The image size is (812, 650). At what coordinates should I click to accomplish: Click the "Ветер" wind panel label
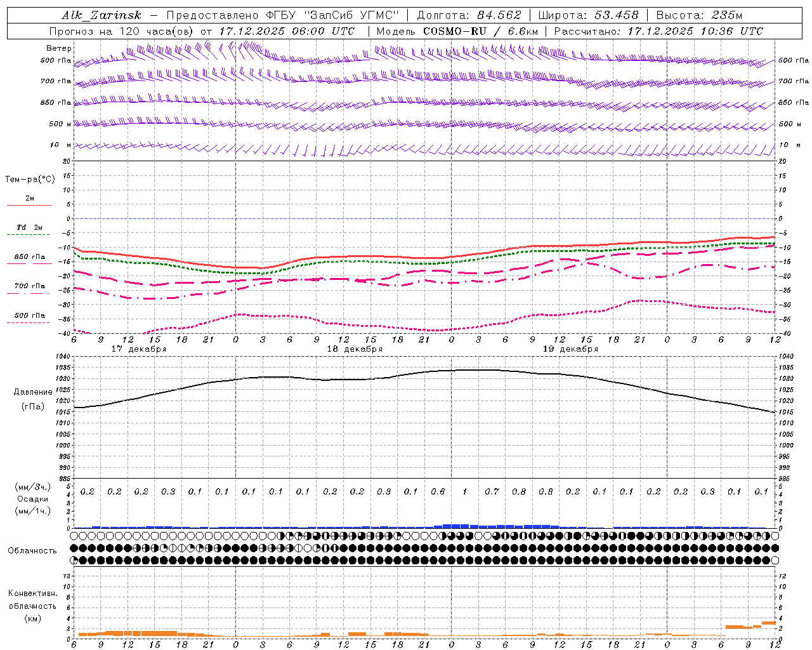click(59, 48)
